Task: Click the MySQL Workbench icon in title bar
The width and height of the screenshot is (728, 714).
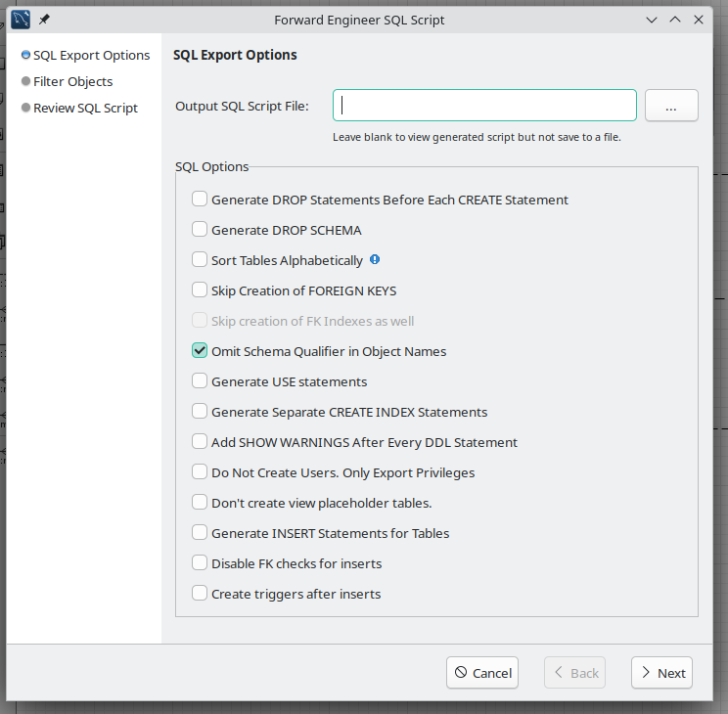Action: 21,19
